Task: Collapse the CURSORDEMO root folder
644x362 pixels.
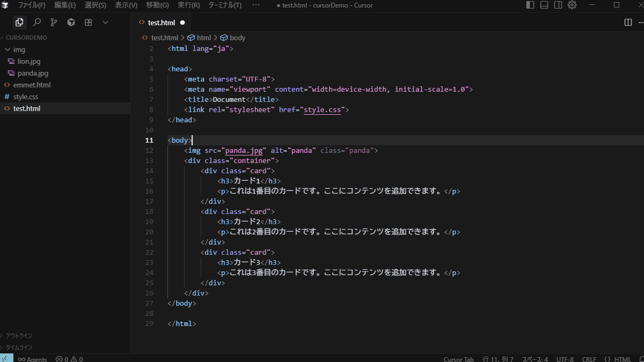Action: point(26,38)
